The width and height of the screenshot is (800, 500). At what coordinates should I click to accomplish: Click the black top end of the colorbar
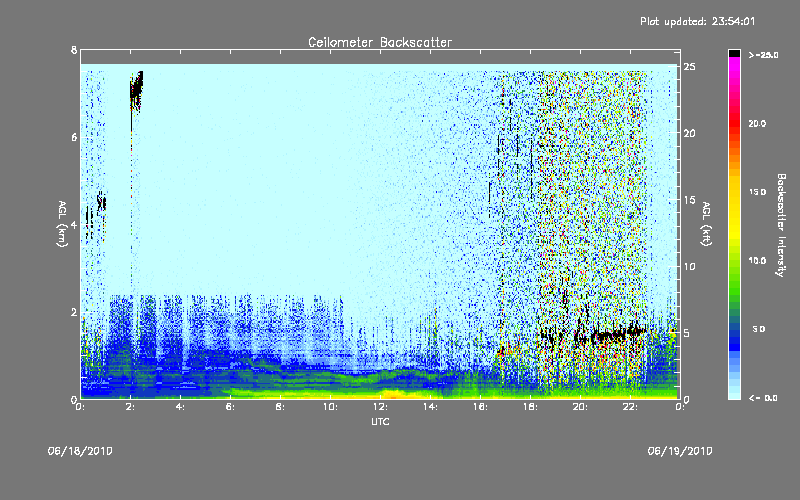click(x=734, y=53)
